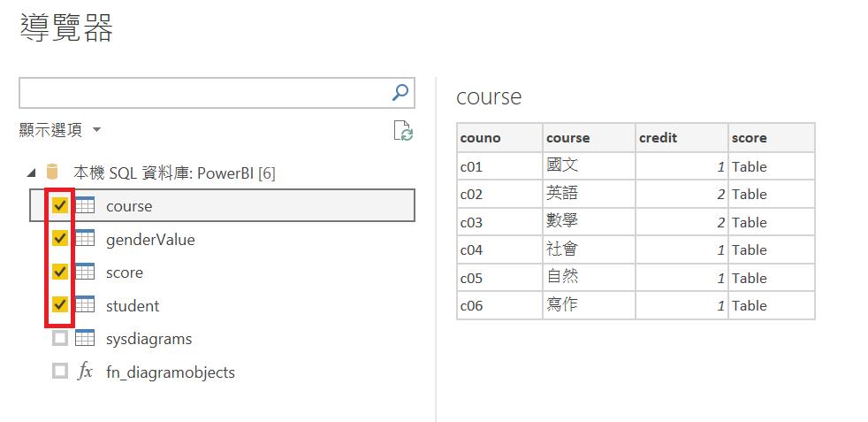The height and width of the screenshot is (422, 868).
Task: Click the c06 cell
Action: pos(500,305)
